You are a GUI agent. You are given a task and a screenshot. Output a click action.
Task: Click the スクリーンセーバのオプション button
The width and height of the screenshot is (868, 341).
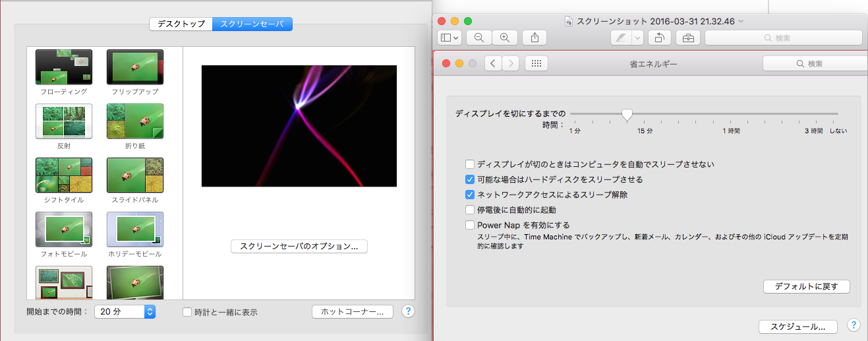pos(299,246)
